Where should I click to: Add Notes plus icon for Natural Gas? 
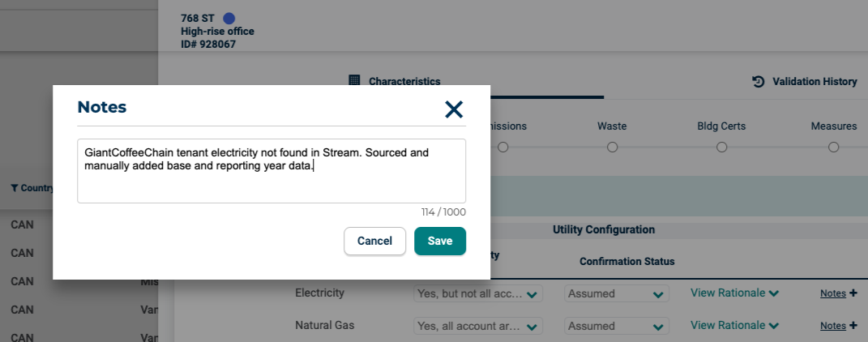tap(853, 326)
